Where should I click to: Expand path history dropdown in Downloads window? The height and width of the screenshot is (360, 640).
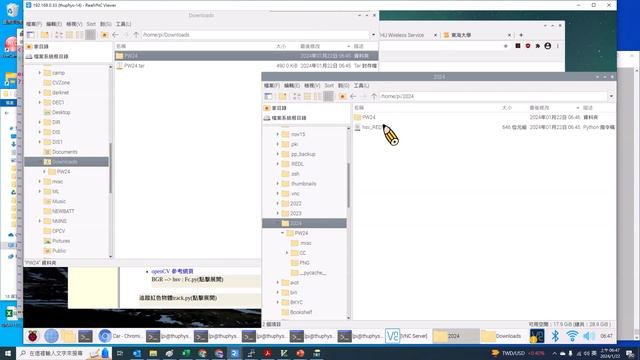373,35
